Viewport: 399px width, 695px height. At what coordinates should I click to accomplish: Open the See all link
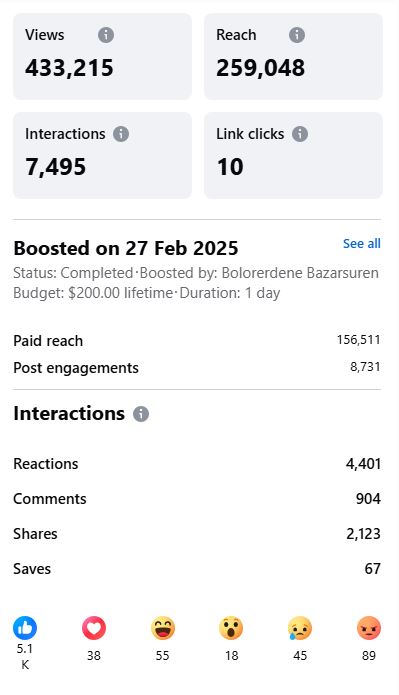click(x=362, y=244)
